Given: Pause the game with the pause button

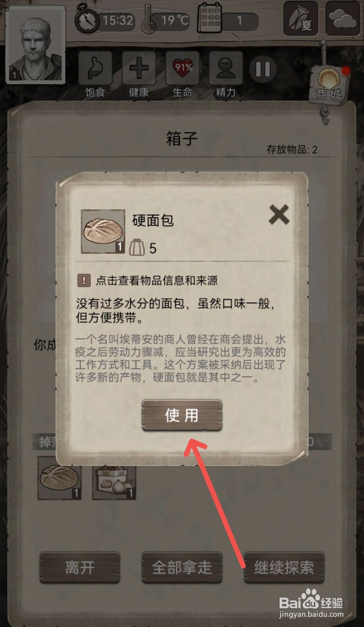Looking at the screenshot, I should tap(263, 69).
